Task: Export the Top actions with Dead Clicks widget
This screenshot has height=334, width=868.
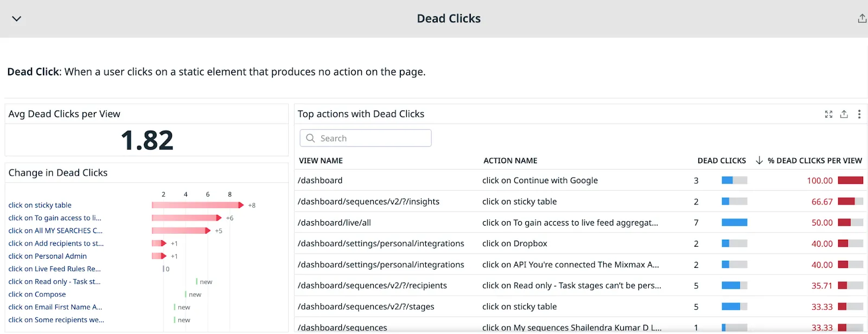Action: (844, 114)
